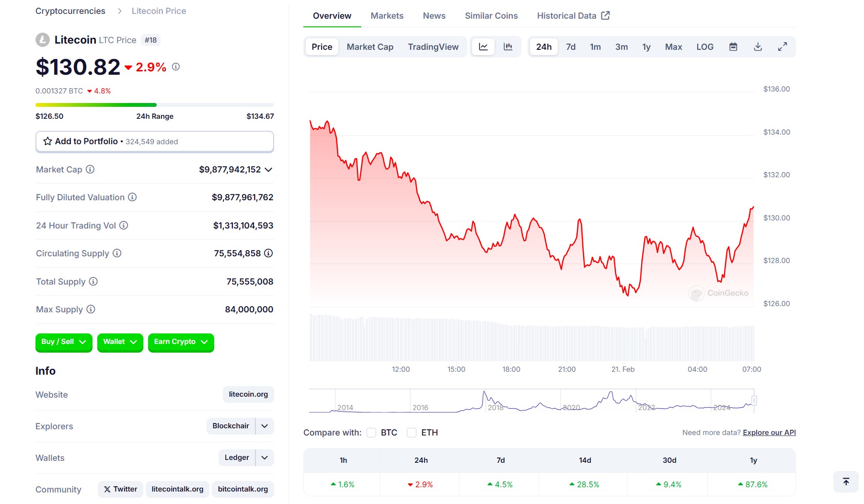Expand chart to fullscreen
The height and width of the screenshot is (504, 864).
coord(782,47)
